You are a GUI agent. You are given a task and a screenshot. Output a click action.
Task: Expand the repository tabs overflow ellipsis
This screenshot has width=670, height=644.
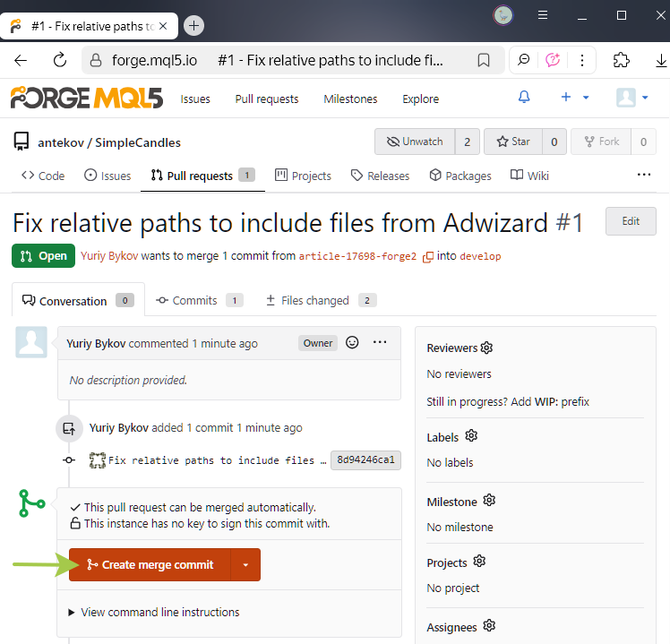[643, 175]
